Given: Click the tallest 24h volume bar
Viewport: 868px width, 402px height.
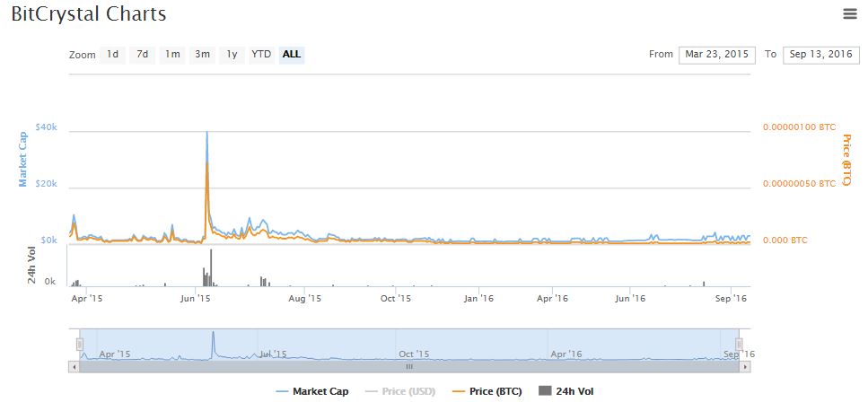Looking at the screenshot, I should (x=211, y=267).
